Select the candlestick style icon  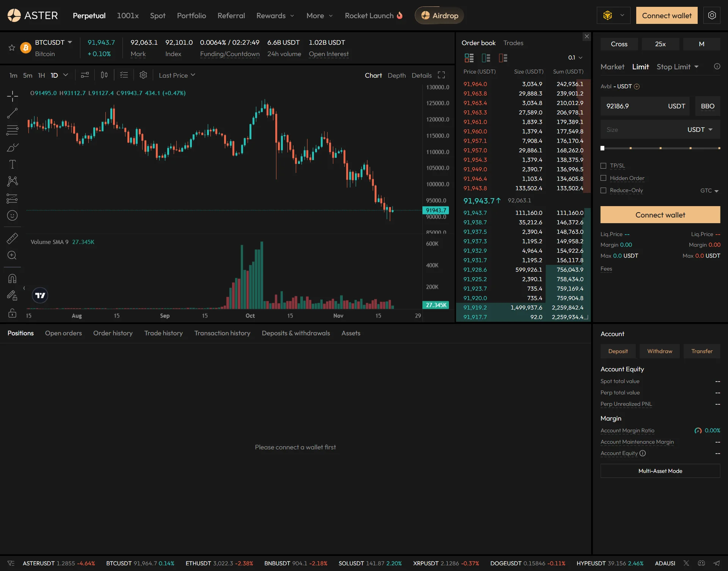(104, 75)
